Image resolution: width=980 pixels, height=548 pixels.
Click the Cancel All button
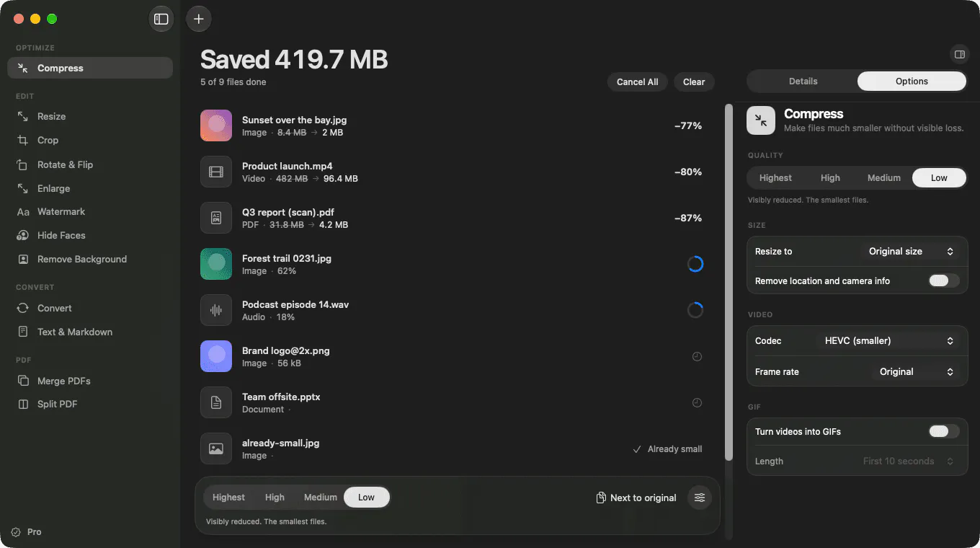click(638, 82)
